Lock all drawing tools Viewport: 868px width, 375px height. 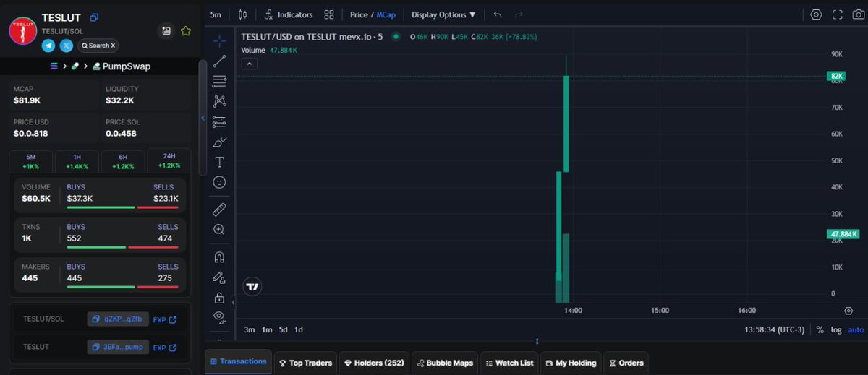(220, 297)
